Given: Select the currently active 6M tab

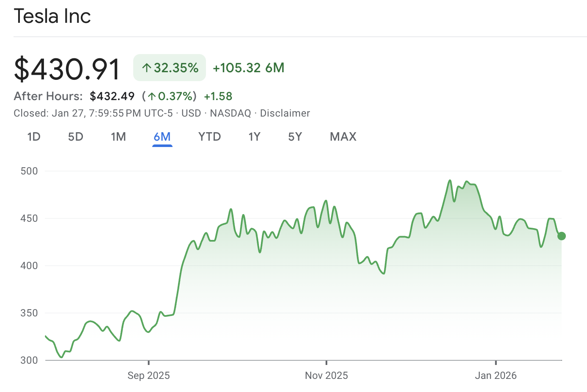Looking at the screenshot, I should tap(162, 136).
